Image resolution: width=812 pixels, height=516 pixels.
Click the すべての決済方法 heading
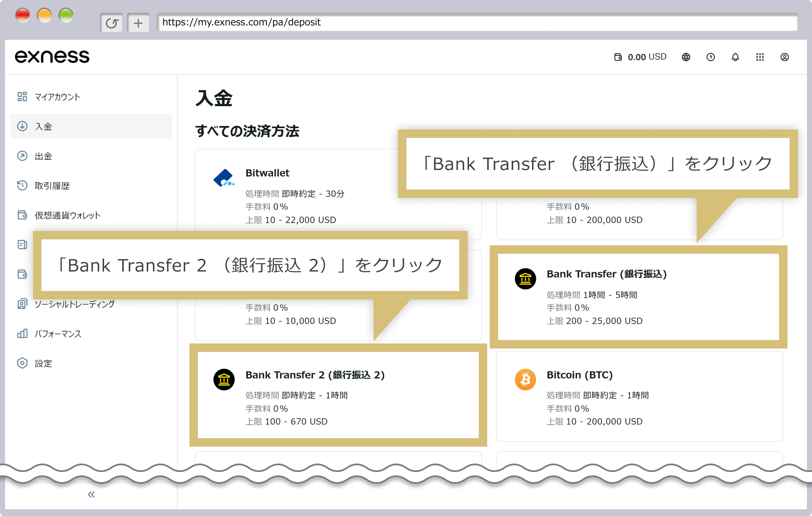pyautogui.click(x=247, y=131)
